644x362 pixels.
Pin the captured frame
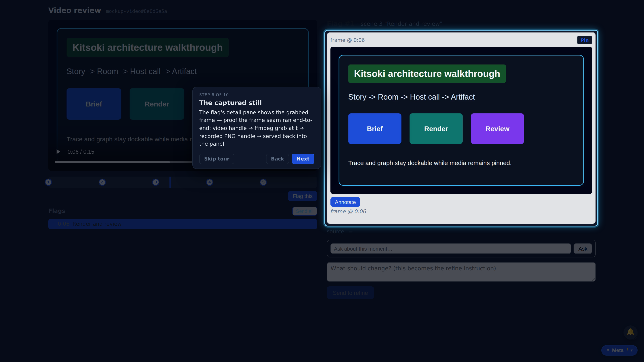pyautogui.click(x=584, y=40)
